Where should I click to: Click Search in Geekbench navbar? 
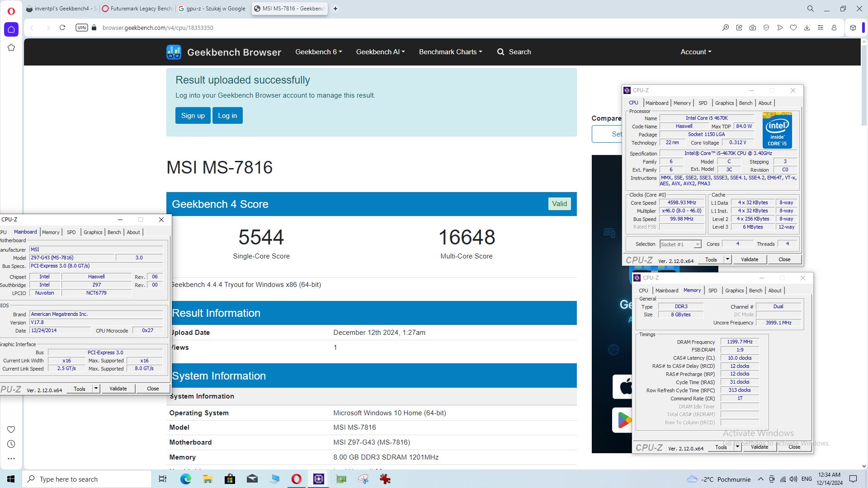point(514,52)
